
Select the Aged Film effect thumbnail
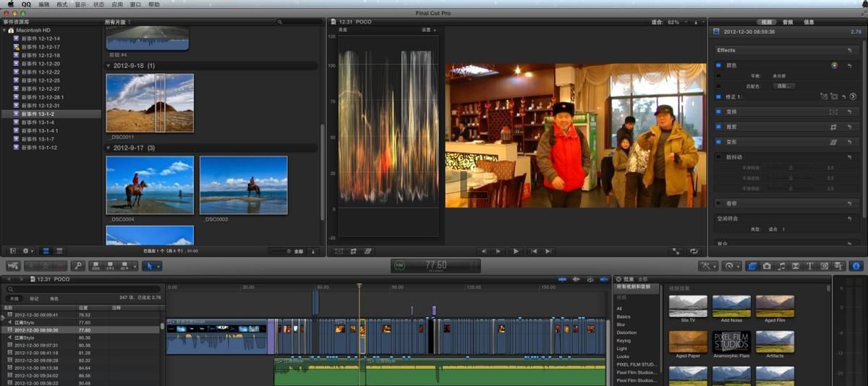(775, 306)
